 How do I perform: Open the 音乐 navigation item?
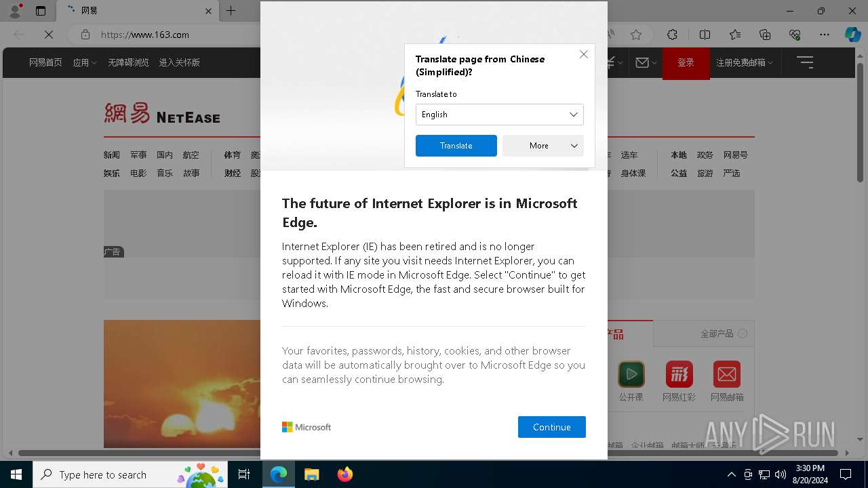(x=165, y=174)
